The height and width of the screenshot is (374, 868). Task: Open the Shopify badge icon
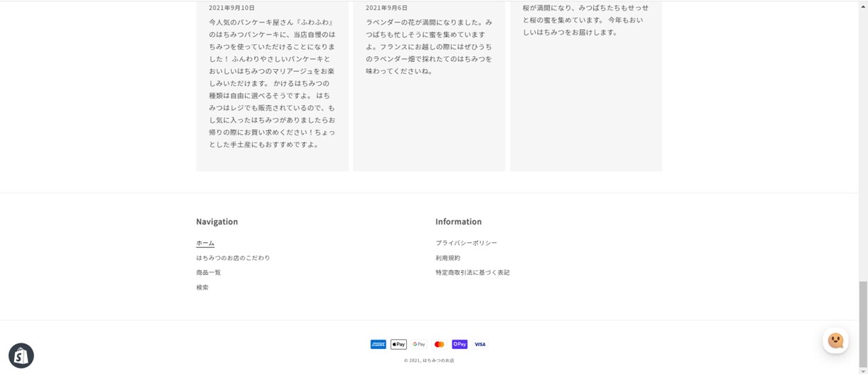(x=21, y=355)
